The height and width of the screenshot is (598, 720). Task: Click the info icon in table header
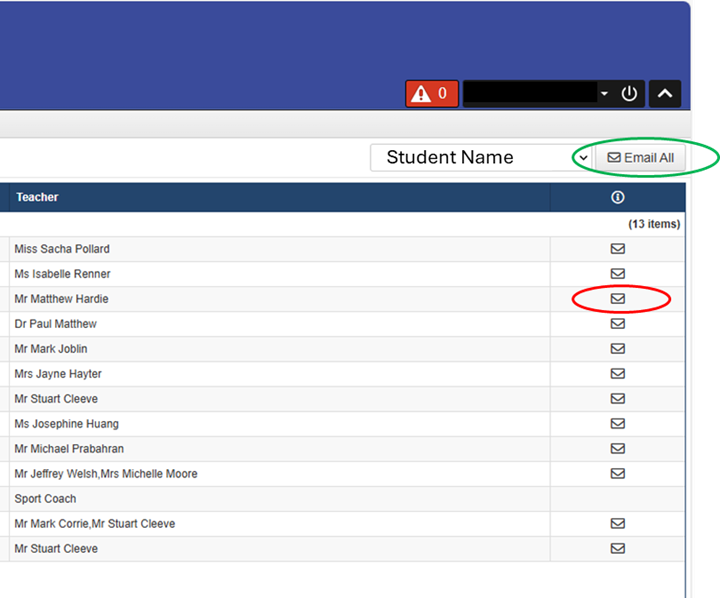pos(618,197)
